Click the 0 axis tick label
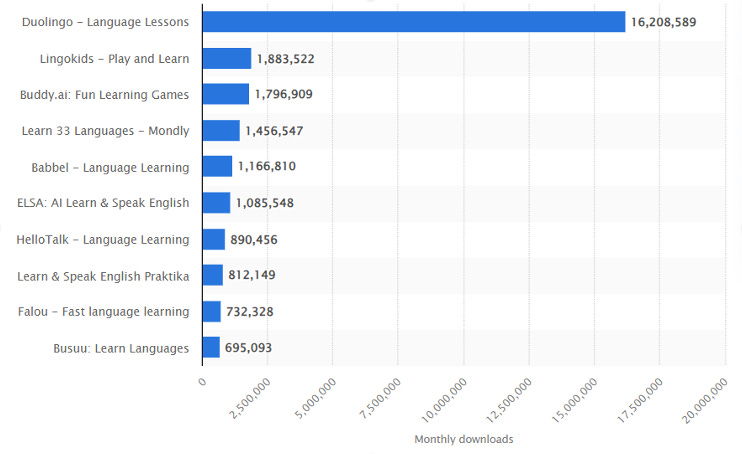Image resolution: width=742 pixels, height=454 pixels. [x=203, y=382]
